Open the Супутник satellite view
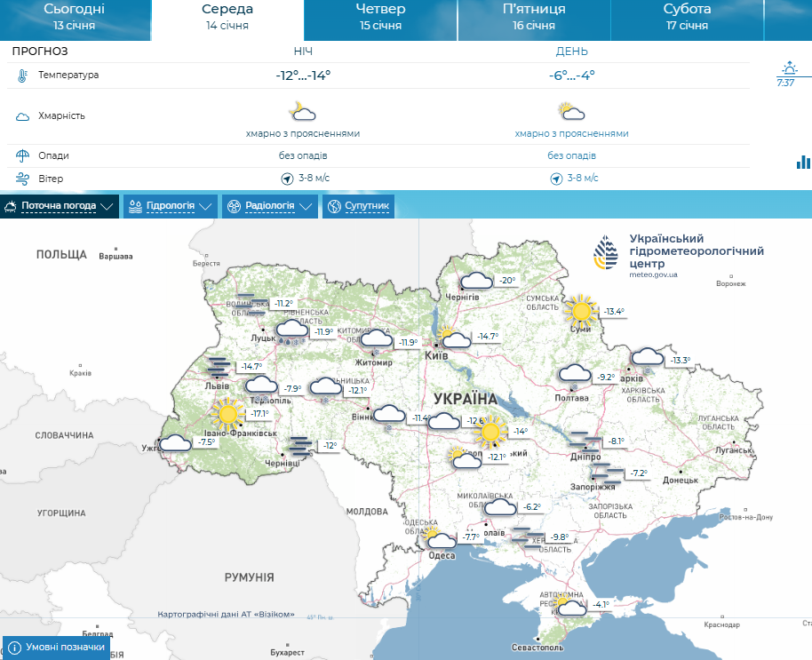This screenshot has height=660, width=812. 358,207
